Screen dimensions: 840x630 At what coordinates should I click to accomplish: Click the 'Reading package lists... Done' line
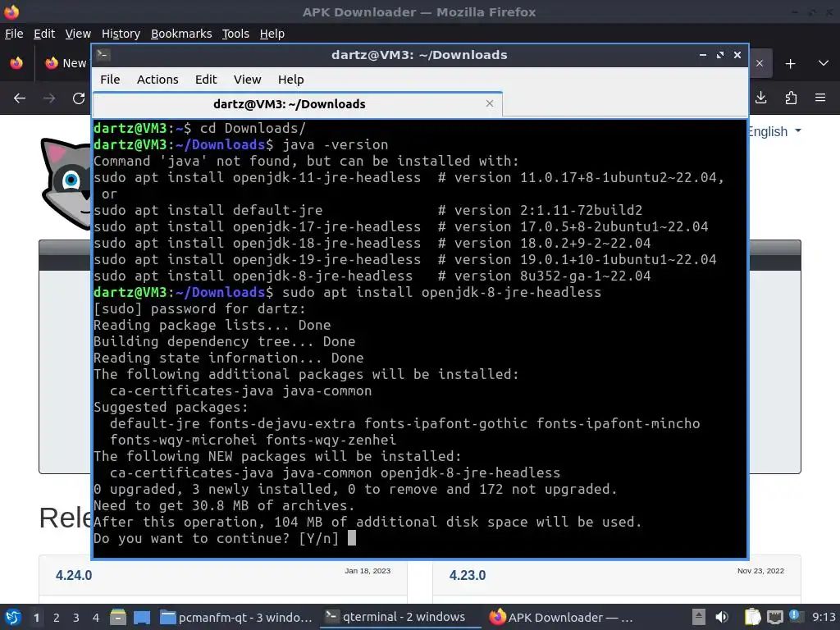point(212,326)
